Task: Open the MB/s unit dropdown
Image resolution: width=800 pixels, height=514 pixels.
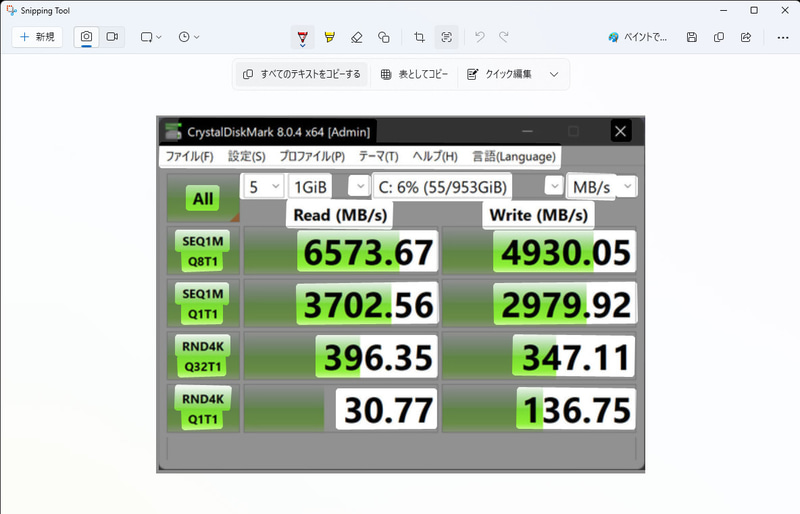Action: click(x=602, y=187)
